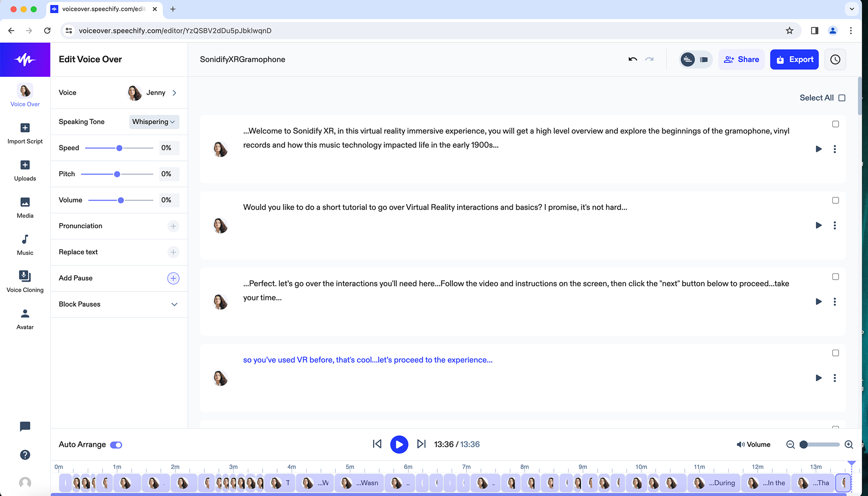The image size is (868, 496).
Task: Open the Voice Over sidebar panel
Action: point(25,95)
